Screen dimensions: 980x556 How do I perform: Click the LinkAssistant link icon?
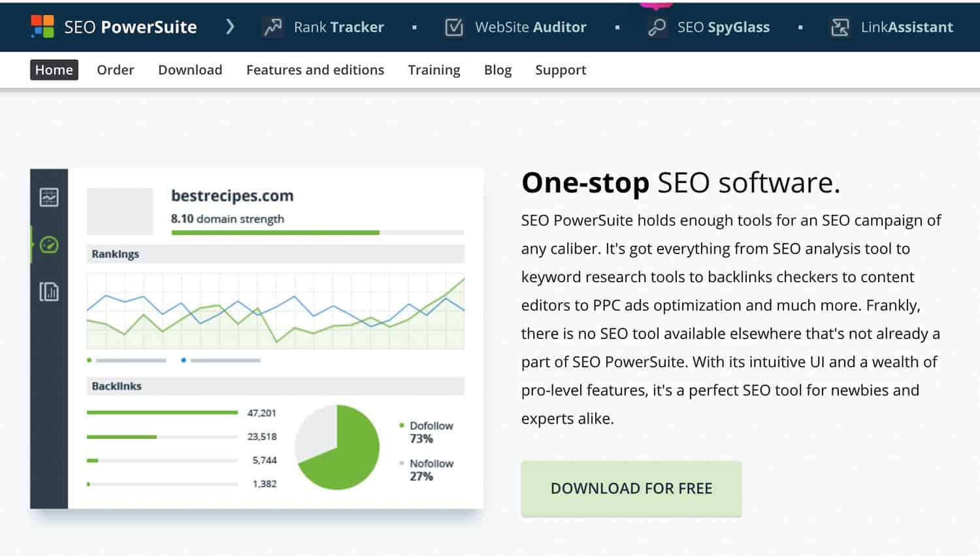[x=840, y=27]
